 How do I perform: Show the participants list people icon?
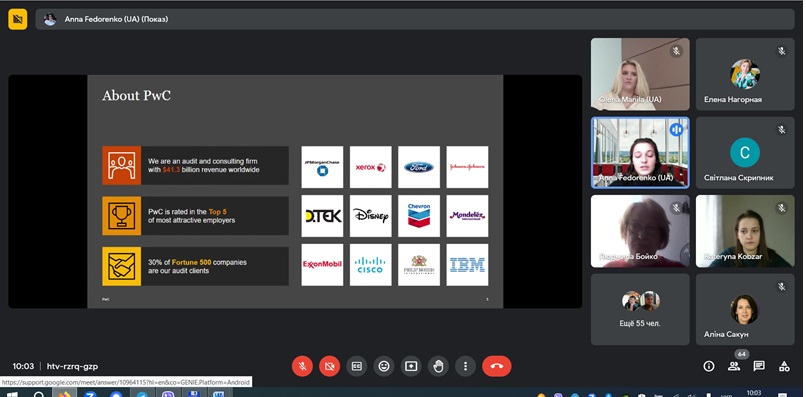pos(734,366)
